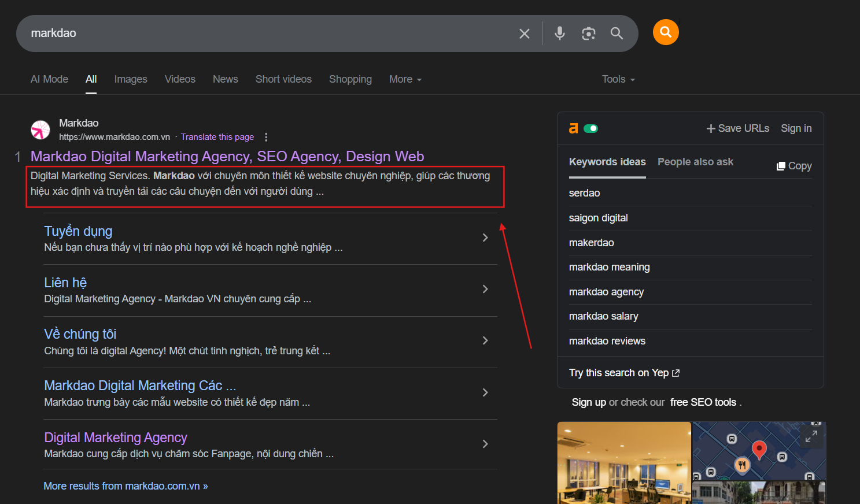The width and height of the screenshot is (860, 504).
Task: Open the office interior photo thumbnail
Action: coord(623,462)
